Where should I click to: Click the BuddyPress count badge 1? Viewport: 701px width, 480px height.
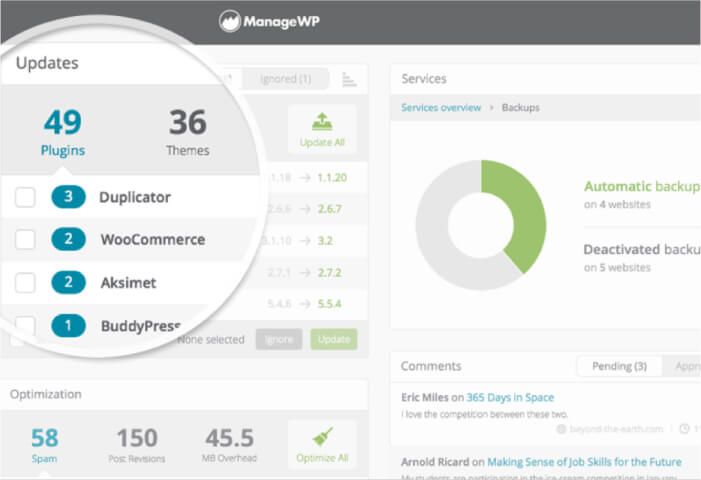[x=68, y=325]
